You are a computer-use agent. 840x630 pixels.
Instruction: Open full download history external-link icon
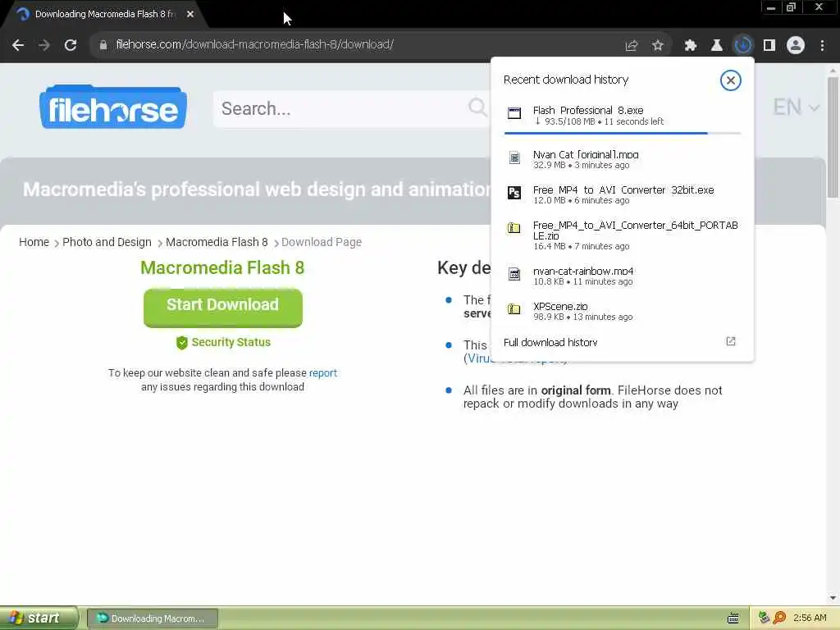(x=731, y=342)
